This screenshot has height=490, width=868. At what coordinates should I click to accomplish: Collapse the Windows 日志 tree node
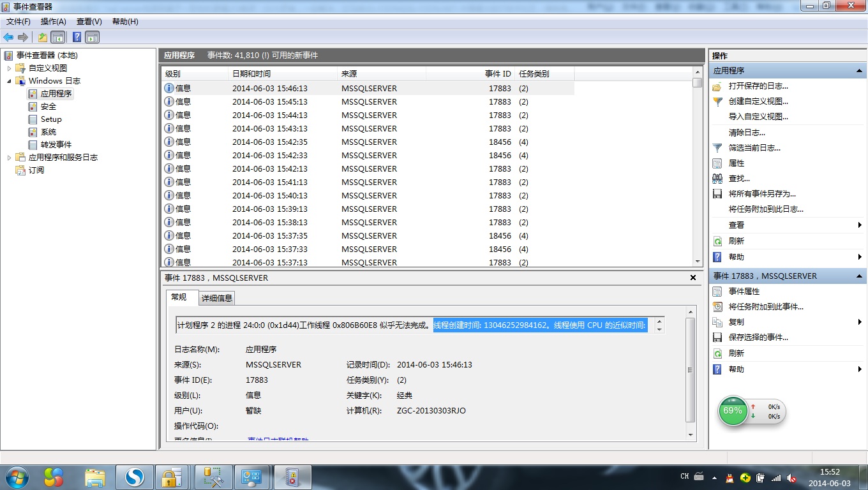(x=9, y=81)
